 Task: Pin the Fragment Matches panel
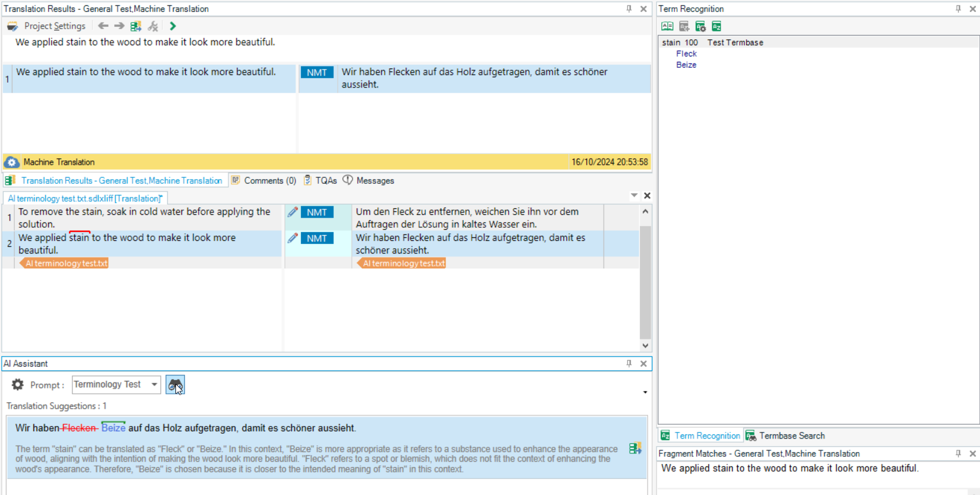click(958, 453)
